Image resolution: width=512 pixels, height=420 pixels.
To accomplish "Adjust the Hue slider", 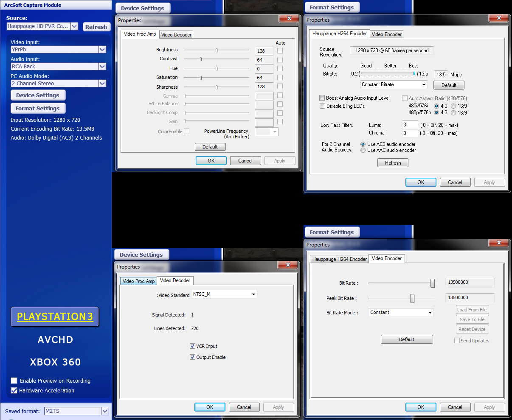I will click(217, 68).
